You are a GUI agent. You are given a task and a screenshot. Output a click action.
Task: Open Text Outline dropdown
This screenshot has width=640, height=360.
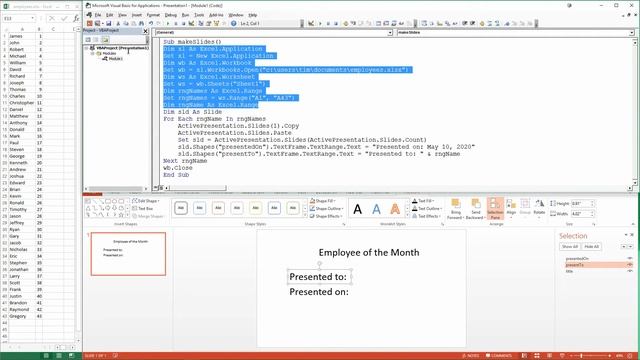[x=427, y=209]
